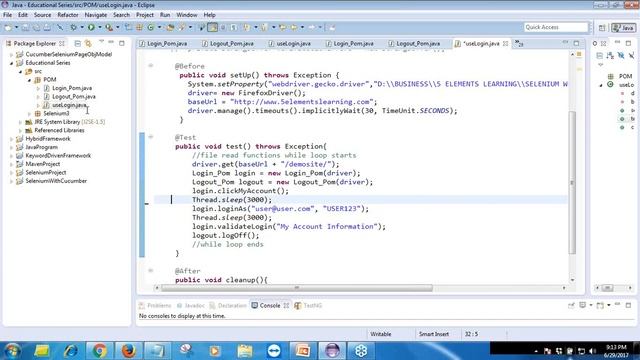Close the active *useLogin.java tab
640x360 pixels.
(505, 43)
